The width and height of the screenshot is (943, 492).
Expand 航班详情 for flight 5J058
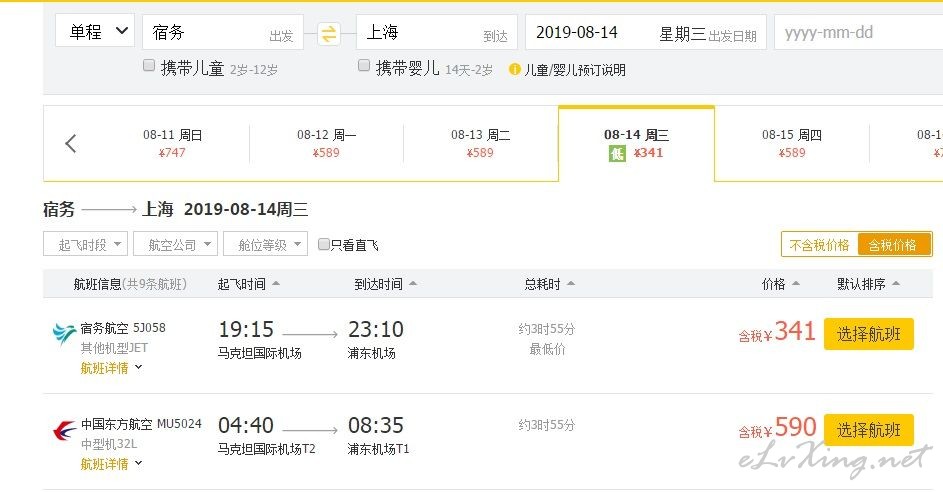(111, 367)
